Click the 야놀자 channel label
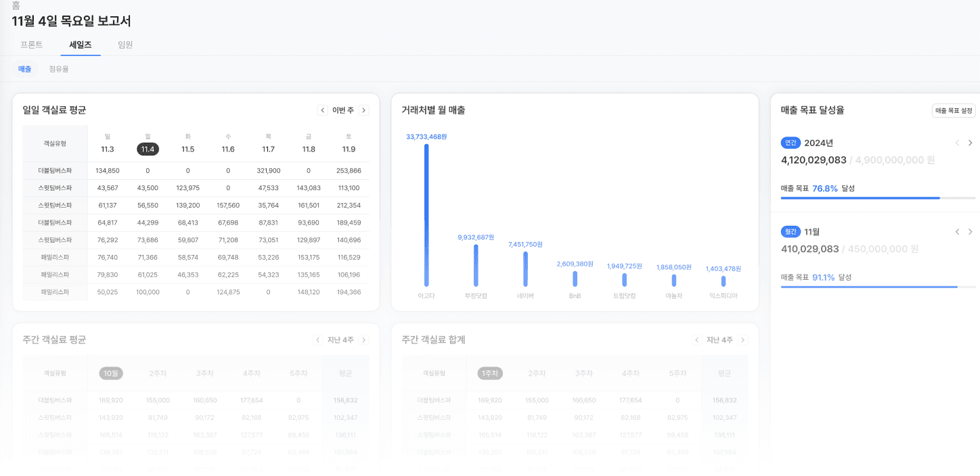 (674, 296)
